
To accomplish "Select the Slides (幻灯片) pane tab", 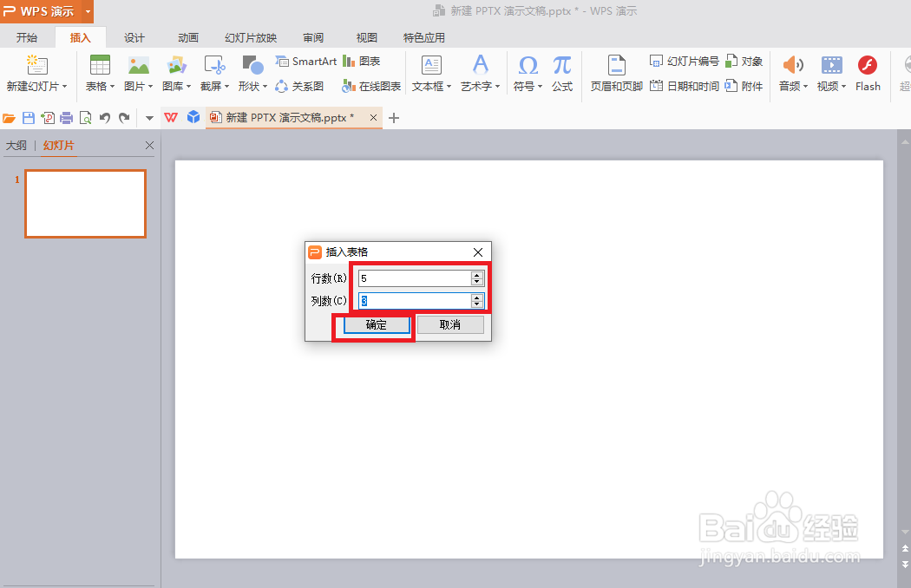I will (x=59, y=145).
